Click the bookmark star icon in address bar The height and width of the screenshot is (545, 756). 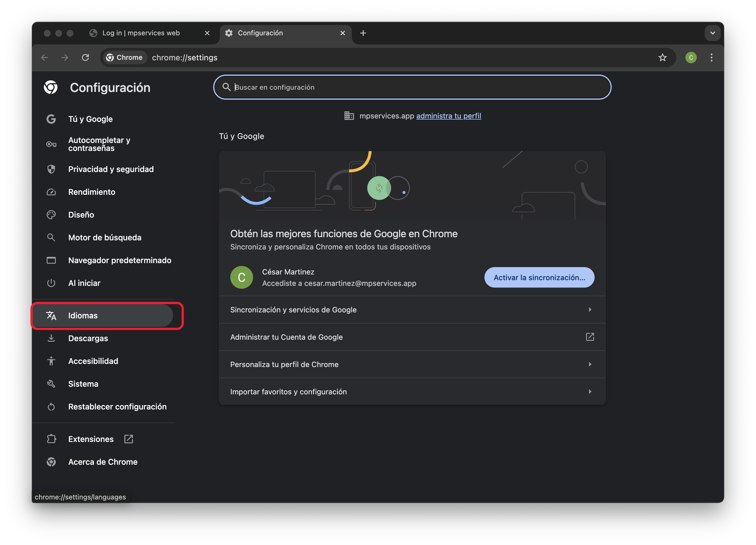tap(662, 58)
